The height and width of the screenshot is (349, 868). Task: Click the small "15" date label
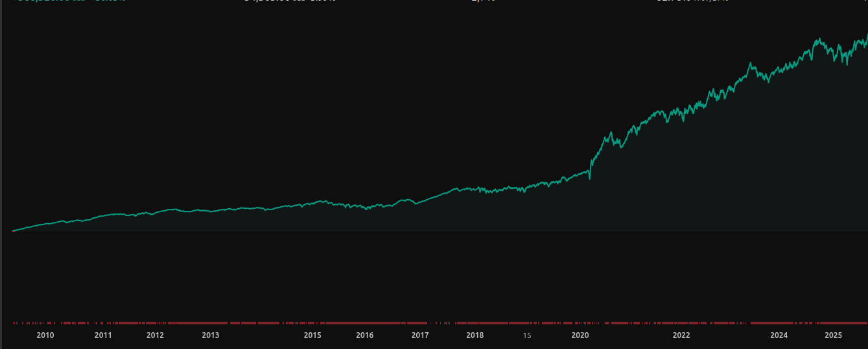pos(527,335)
